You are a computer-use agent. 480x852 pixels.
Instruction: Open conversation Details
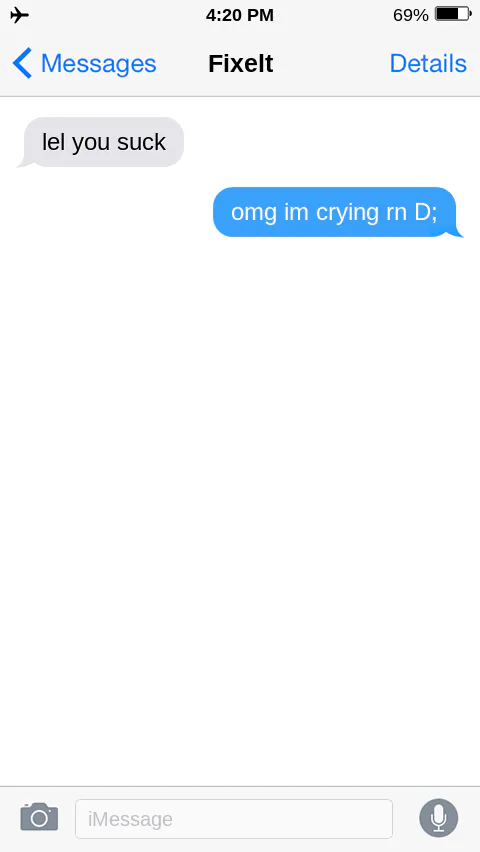[428, 64]
